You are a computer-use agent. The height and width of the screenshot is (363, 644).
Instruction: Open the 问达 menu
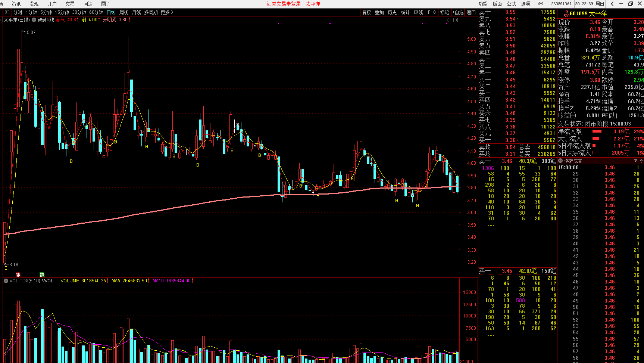pyautogui.click(x=88, y=4)
